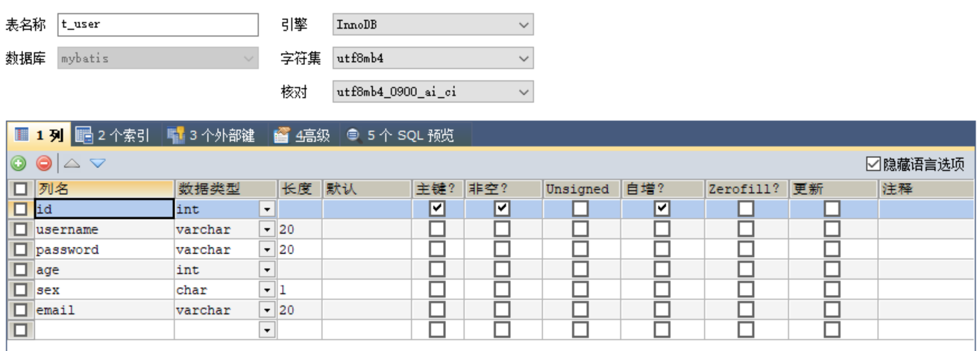The width and height of the screenshot is (980, 351).
Task: Move column down with the blue down arrow
Action: [x=98, y=163]
